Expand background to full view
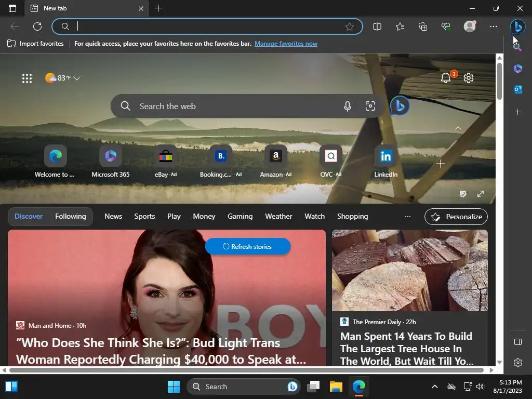 (481, 194)
